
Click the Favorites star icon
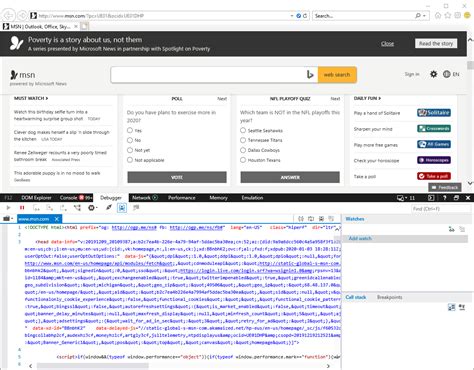click(448, 15)
